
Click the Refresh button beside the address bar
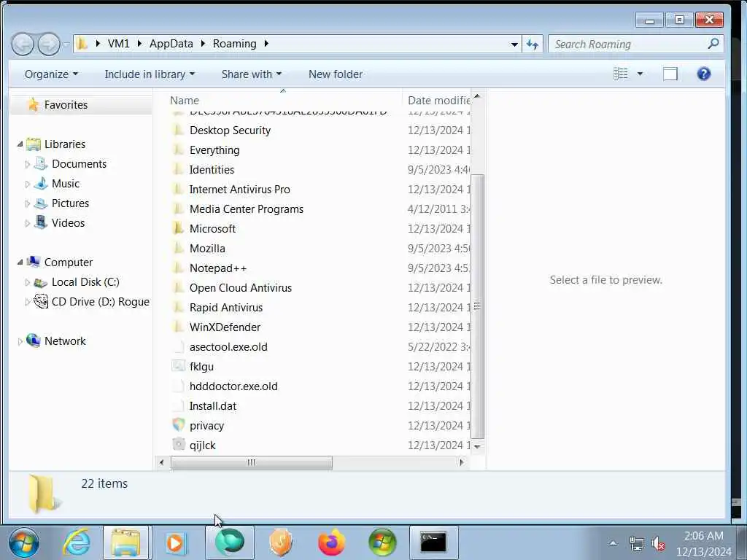click(x=533, y=44)
